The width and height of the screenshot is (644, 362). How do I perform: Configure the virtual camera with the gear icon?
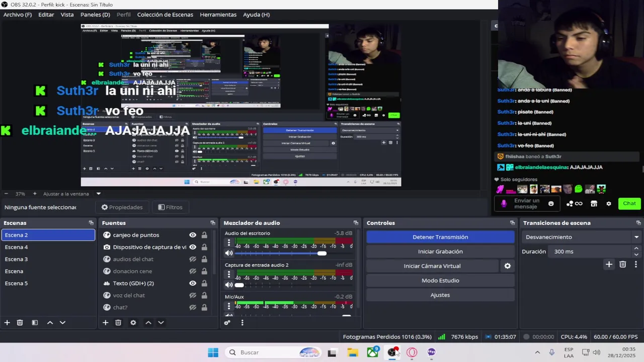click(x=507, y=266)
